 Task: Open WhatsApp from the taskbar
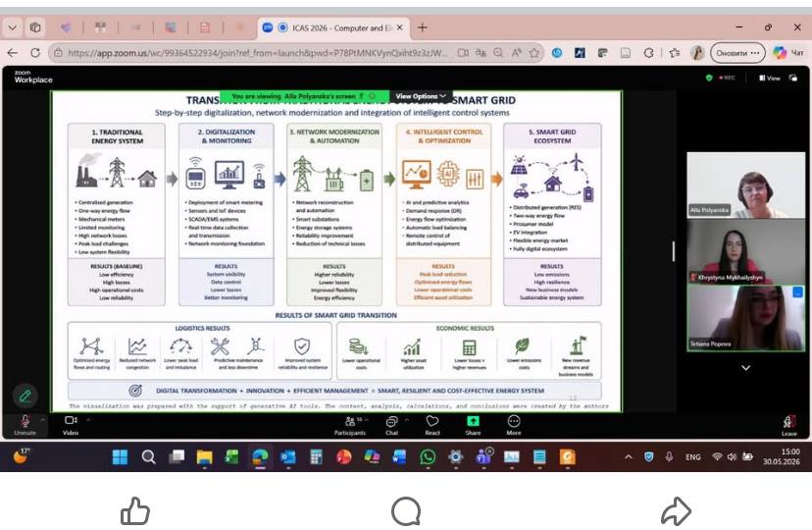pos(428,457)
